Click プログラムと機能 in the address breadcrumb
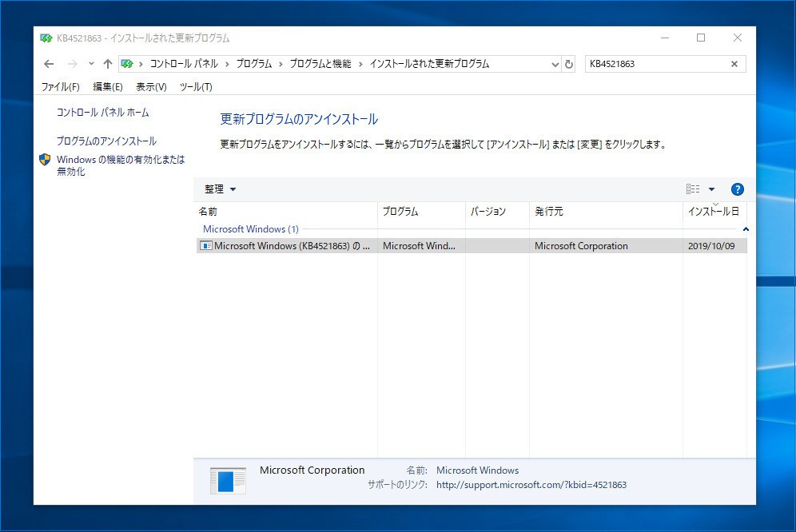Viewport: 796px width, 532px height. [x=320, y=64]
